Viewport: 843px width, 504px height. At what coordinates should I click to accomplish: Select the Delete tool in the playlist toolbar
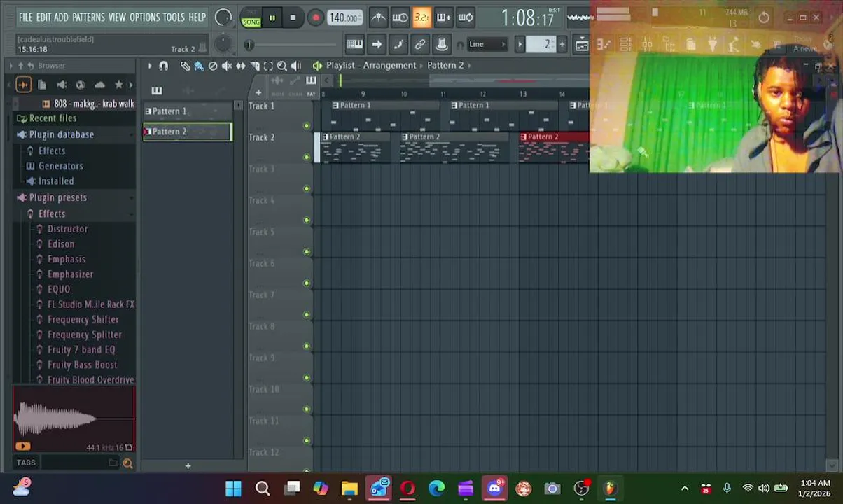213,66
